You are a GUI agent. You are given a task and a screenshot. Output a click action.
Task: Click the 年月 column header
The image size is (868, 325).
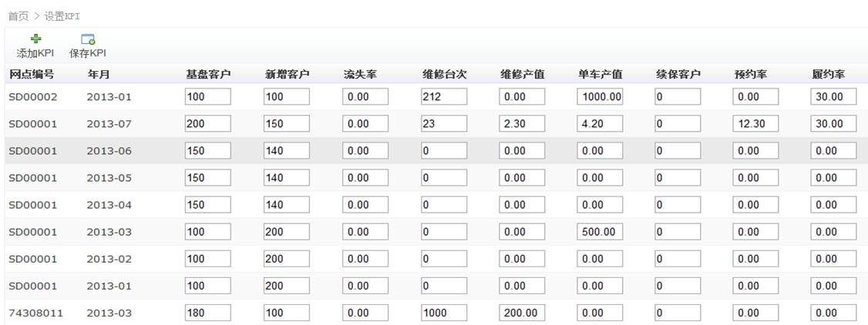[98, 75]
